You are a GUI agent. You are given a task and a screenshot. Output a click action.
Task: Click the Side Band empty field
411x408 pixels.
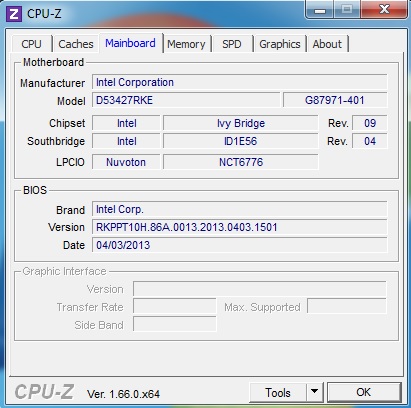pos(175,324)
